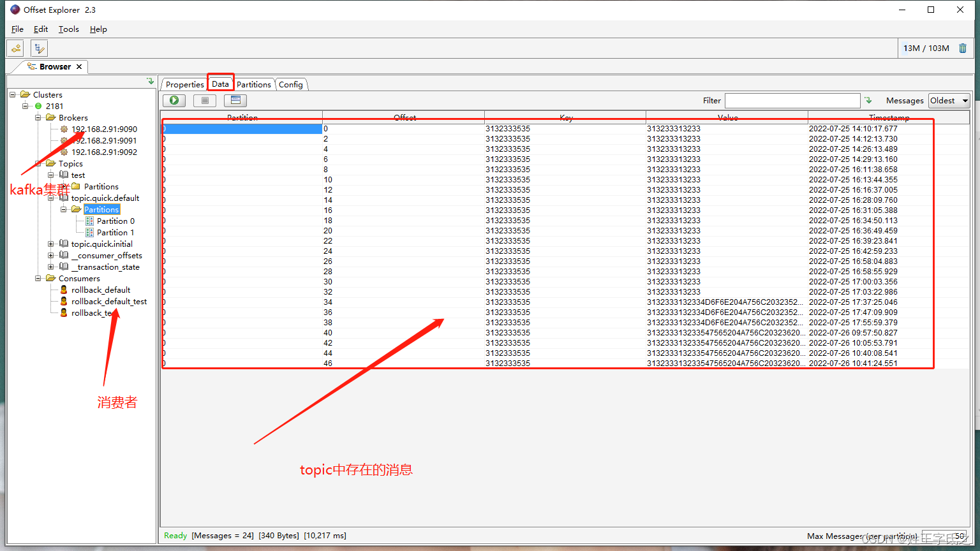Click the book icon of topic.quick.default
This screenshot has width=980, height=551.
tap(64, 198)
